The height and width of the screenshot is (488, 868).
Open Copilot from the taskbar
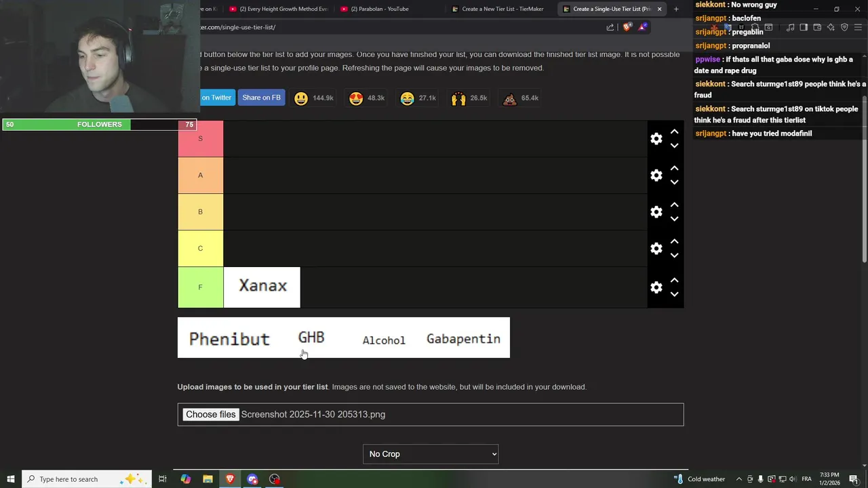pyautogui.click(x=186, y=479)
